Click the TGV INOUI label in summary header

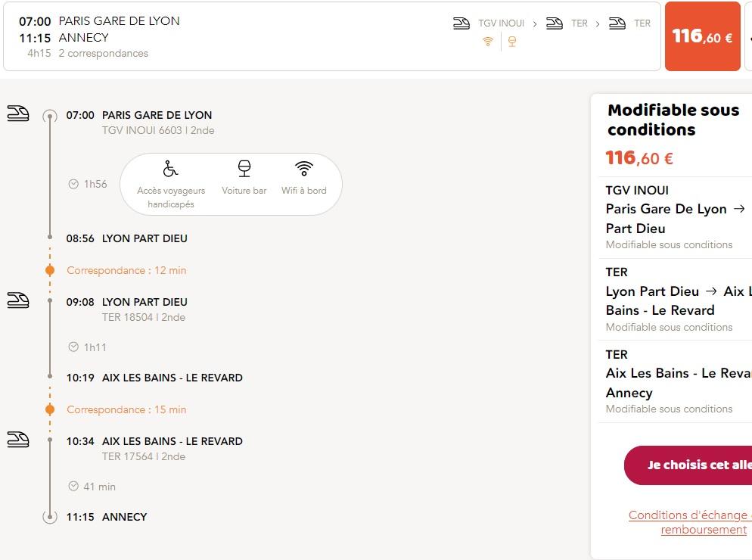tap(501, 23)
